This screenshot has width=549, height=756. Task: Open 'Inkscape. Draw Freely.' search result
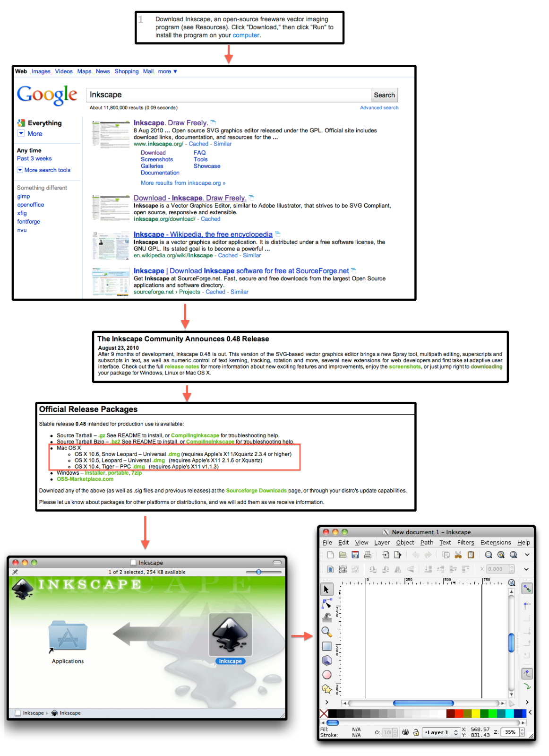click(x=171, y=123)
